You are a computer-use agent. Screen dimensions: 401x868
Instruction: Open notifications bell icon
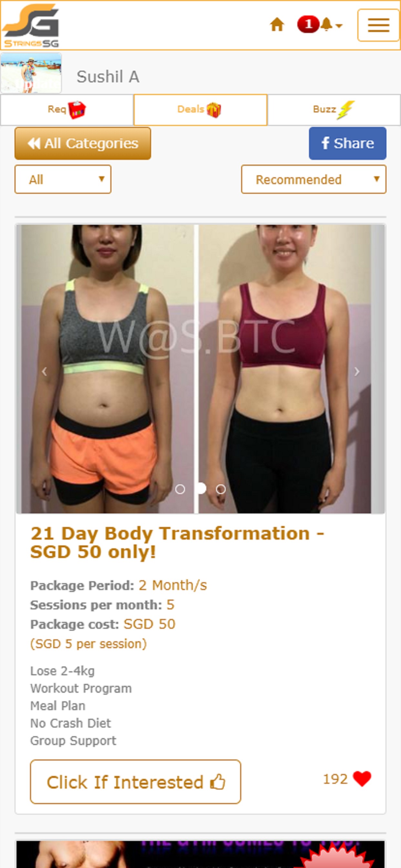[x=326, y=24]
